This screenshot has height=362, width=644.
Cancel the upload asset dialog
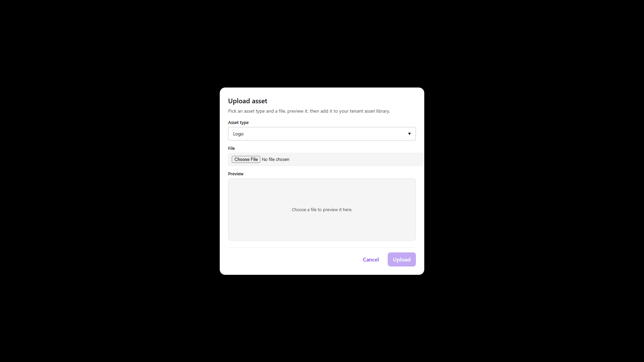pos(371,259)
